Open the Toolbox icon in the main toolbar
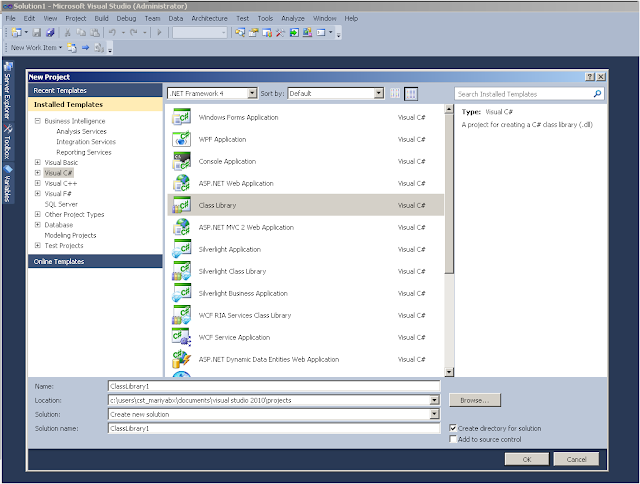The width and height of the screenshot is (640, 484). (x=280, y=33)
